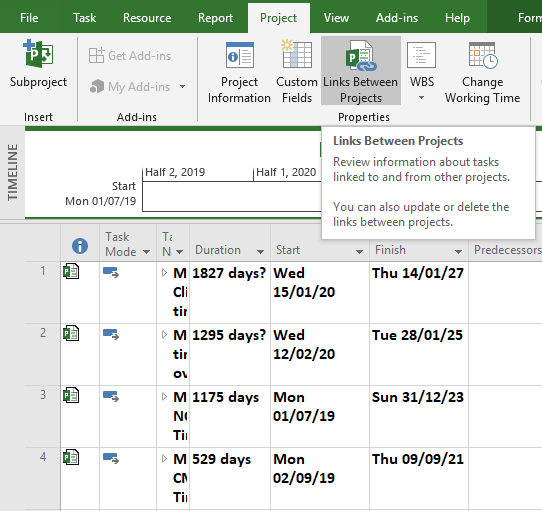
Task: Open Task Name column filter dropdown
Action: [x=179, y=252]
